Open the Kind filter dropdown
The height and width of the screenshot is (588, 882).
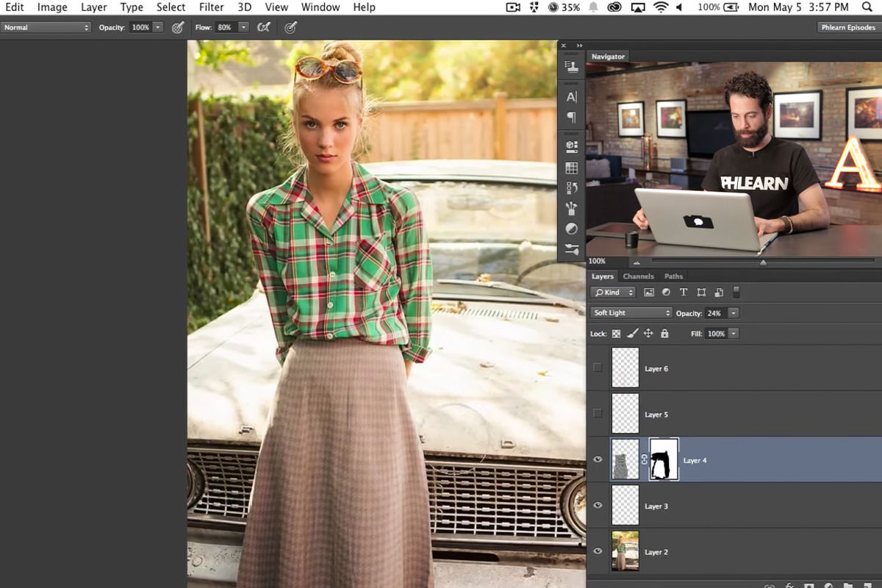[x=612, y=292]
